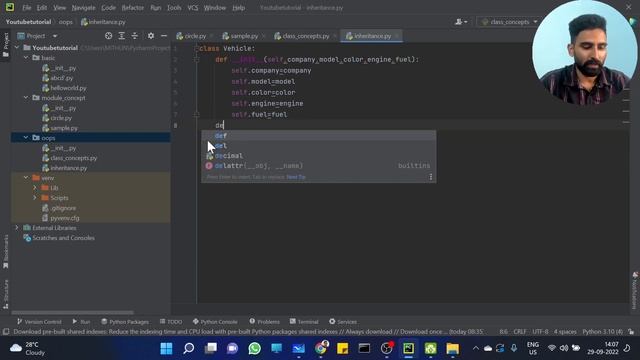Collapse the Youtubetutorial root folder
This screenshot has width=640, height=360.
(17, 48)
